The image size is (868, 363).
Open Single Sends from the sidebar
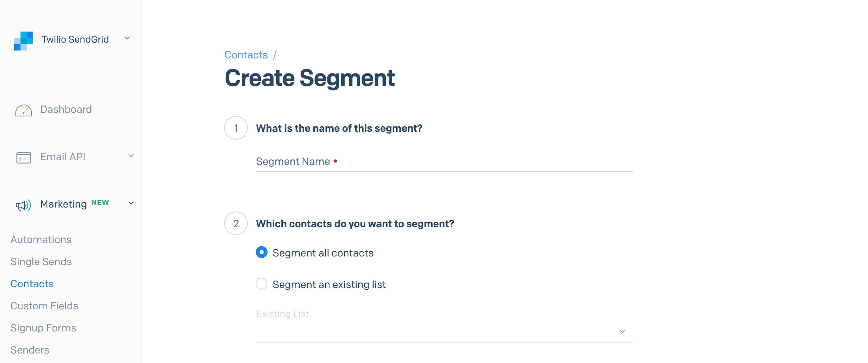[41, 262]
